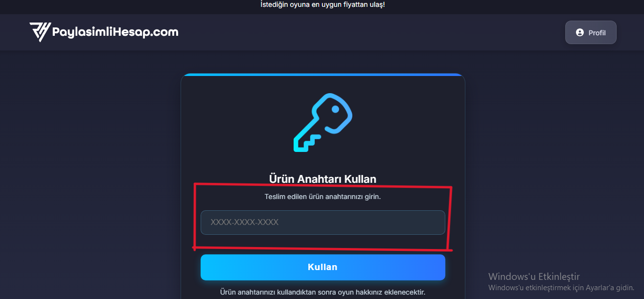The height and width of the screenshot is (299, 644).
Task: Click the blue gradient strip atop the card
Action: point(323,75)
